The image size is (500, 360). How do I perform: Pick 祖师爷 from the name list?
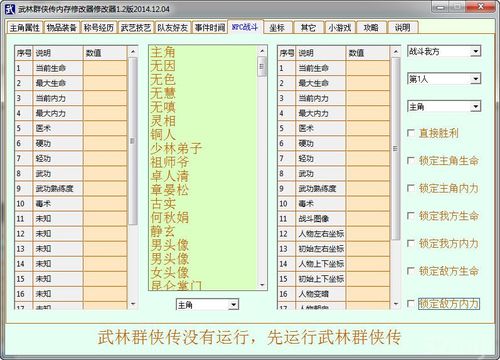[x=170, y=162]
